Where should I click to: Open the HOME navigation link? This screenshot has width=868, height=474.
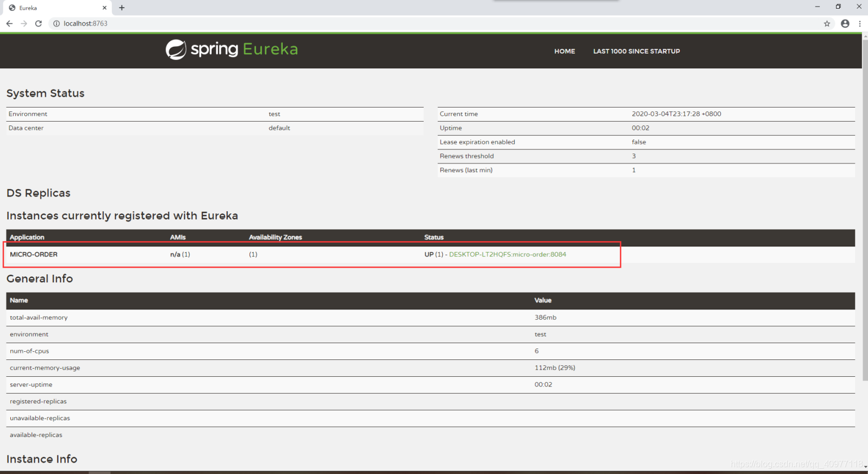point(565,51)
